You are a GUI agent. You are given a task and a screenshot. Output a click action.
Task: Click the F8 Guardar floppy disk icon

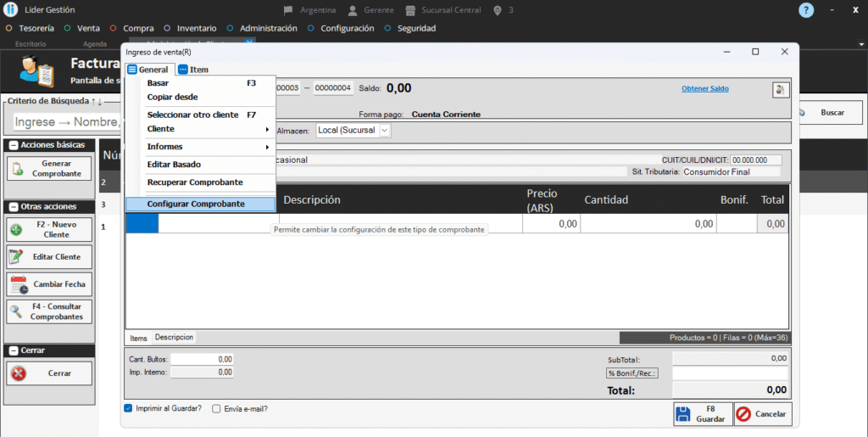(683, 414)
